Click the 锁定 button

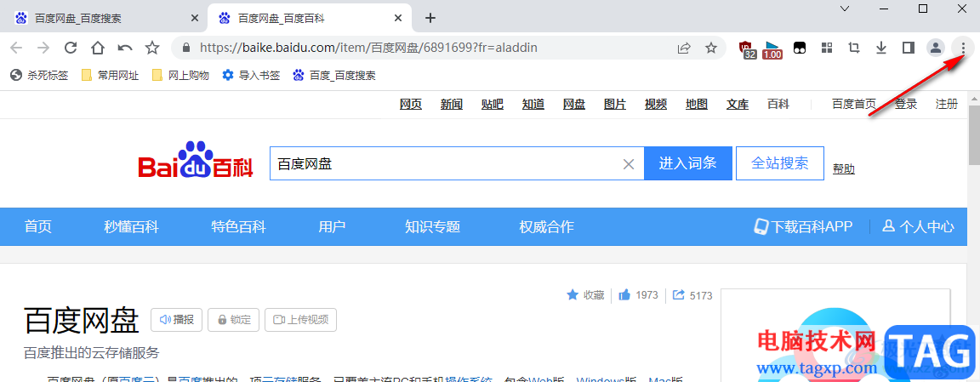tap(233, 320)
